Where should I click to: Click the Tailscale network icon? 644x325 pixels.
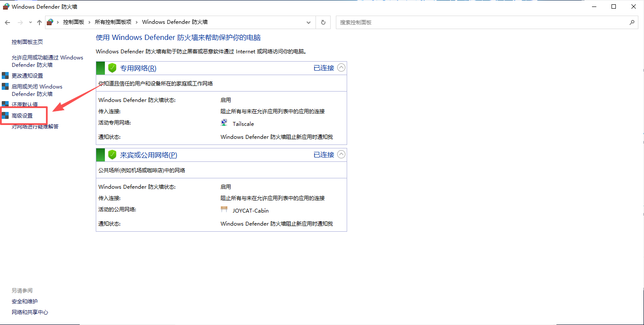(x=224, y=123)
